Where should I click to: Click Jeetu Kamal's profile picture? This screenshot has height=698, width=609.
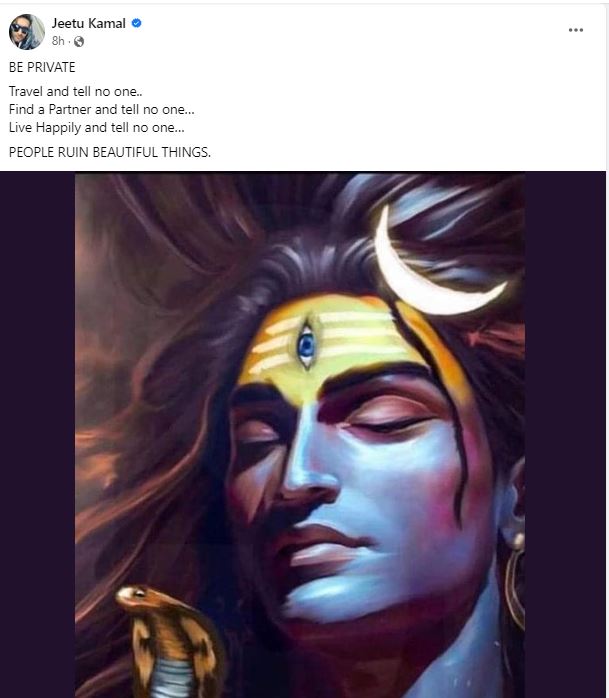pyautogui.click(x=27, y=32)
